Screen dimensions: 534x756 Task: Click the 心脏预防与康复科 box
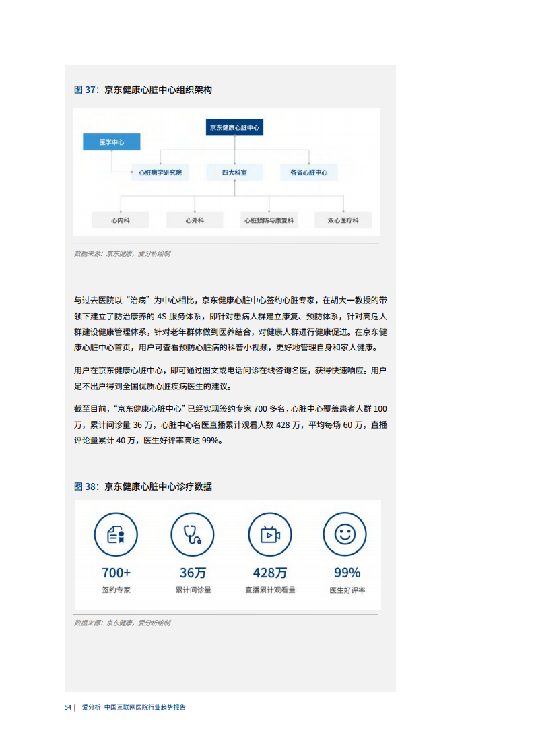pyautogui.click(x=269, y=220)
